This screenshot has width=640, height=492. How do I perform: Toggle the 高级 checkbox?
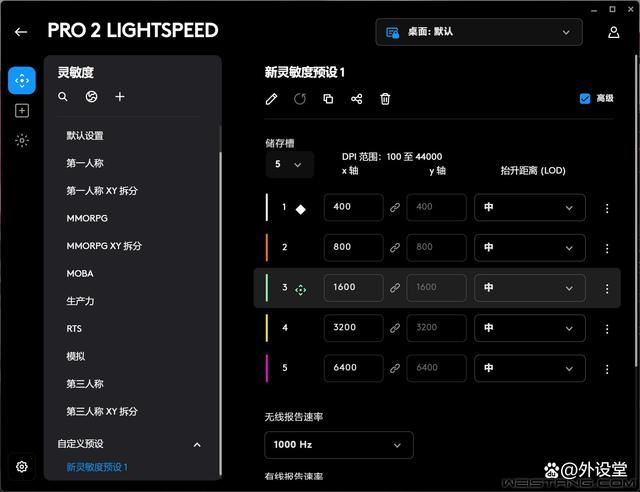585,99
